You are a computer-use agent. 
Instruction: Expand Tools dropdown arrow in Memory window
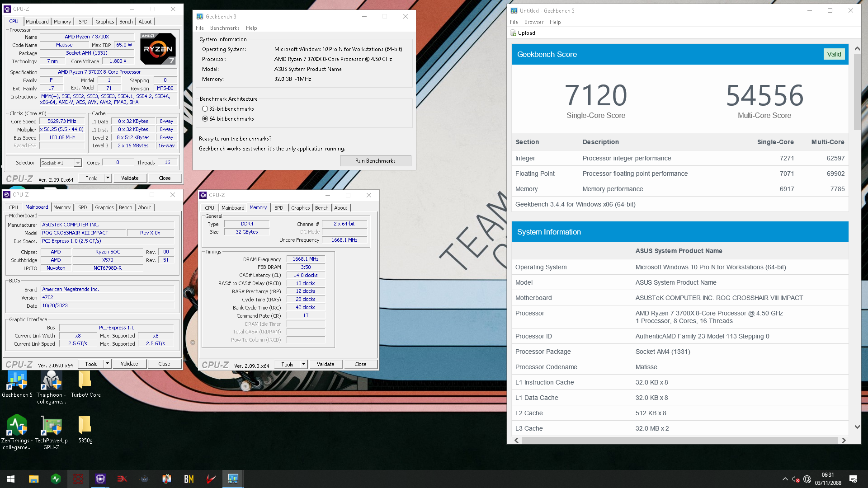[x=303, y=364]
